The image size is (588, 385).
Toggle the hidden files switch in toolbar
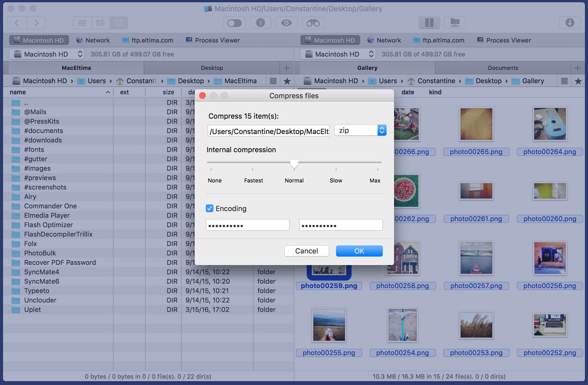pyautogui.click(x=234, y=23)
